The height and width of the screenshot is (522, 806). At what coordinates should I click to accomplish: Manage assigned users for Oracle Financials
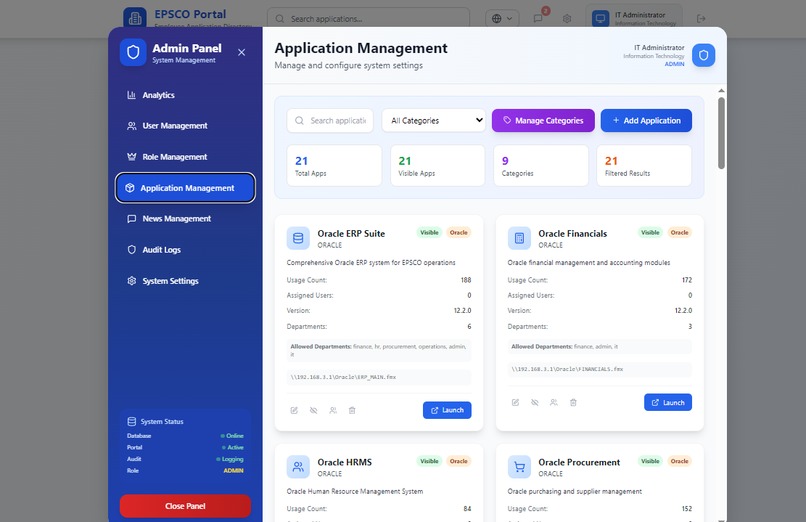pos(554,402)
